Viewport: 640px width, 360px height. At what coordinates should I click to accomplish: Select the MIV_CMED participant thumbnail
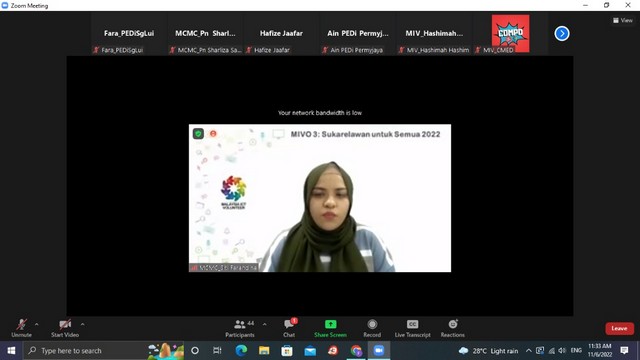(x=510, y=34)
